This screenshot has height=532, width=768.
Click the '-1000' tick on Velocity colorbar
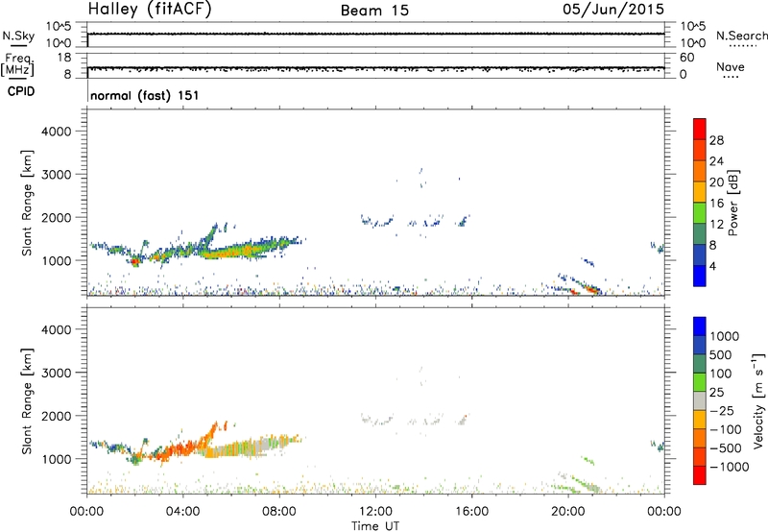coord(729,467)
